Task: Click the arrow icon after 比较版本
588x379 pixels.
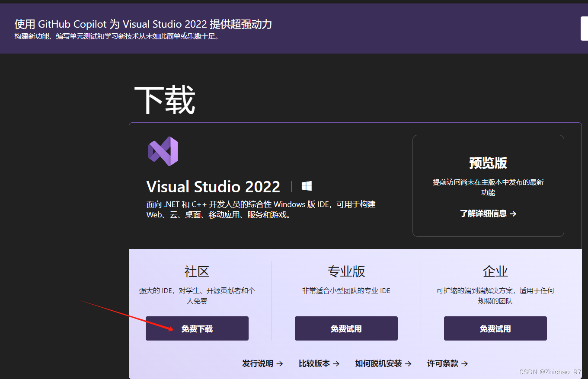Action: click(336, 364)
